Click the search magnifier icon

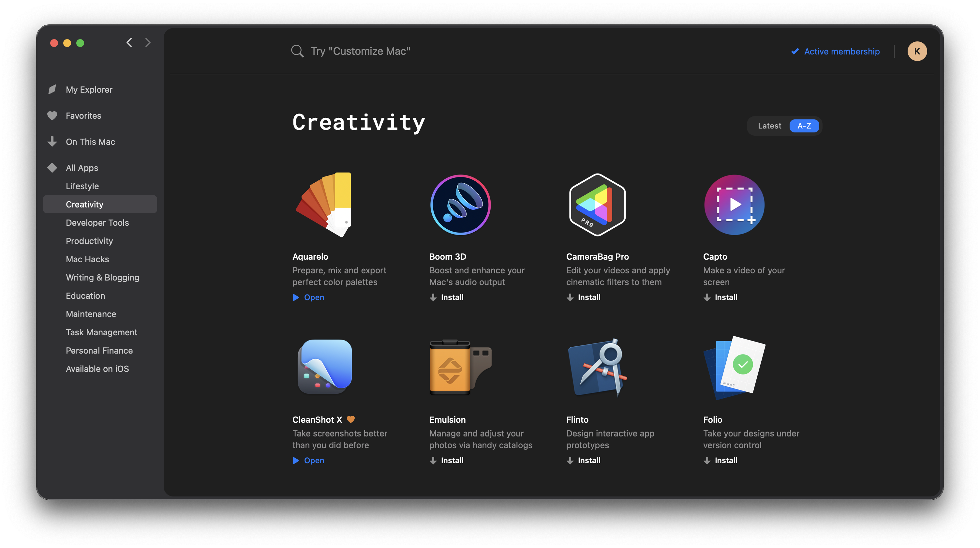click(297, 51)
